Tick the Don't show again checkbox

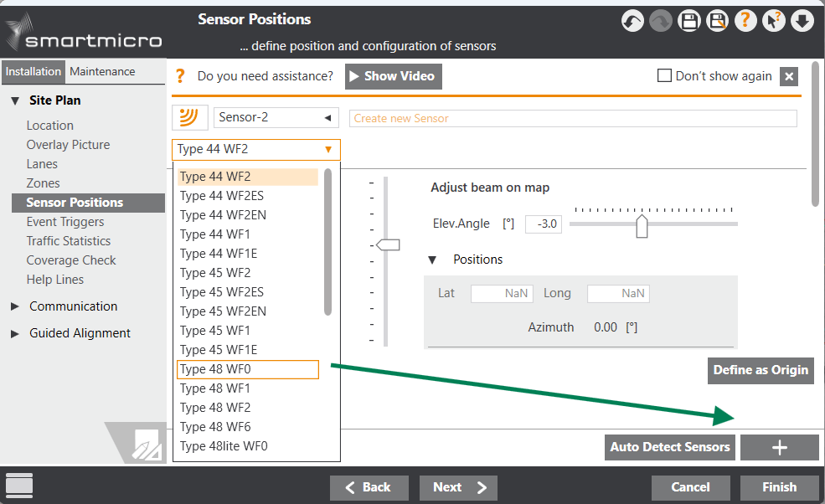point(664,75)
